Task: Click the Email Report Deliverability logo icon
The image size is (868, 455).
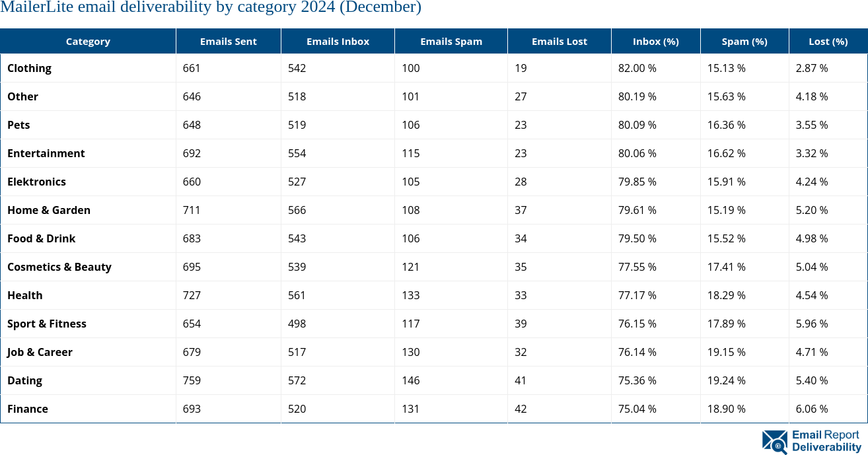Action: [775, 442]
